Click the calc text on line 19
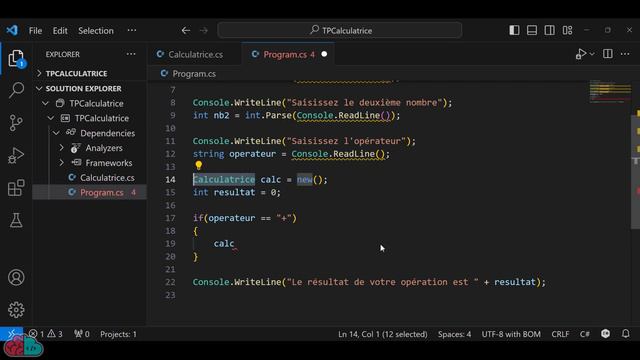This screenshot has width=640, height=360. click(224, 244)
